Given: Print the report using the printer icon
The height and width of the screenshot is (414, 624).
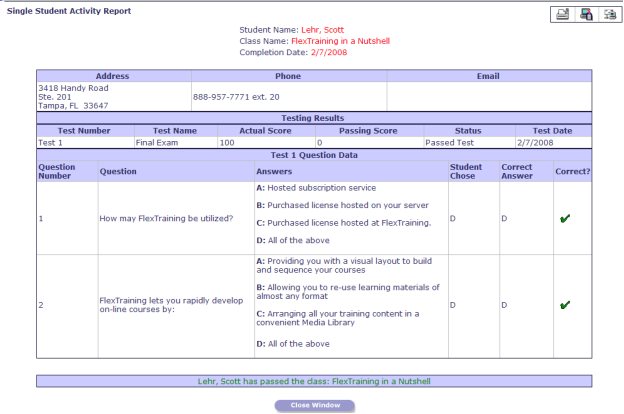Looking at the screenshot, I should point(563,14).
